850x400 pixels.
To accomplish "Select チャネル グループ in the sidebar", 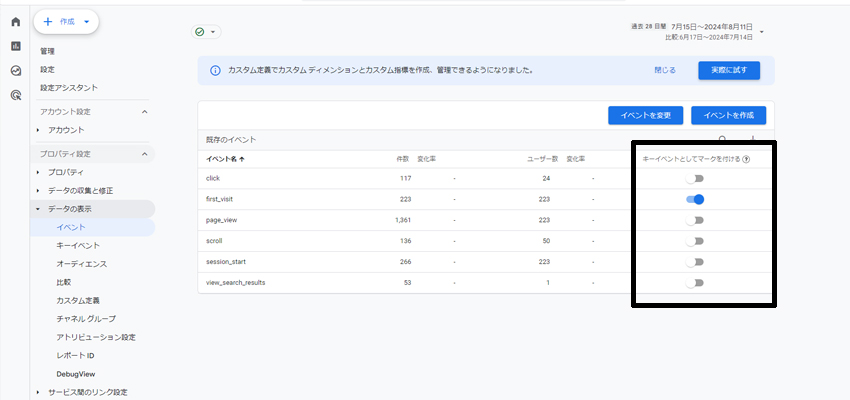I will pyautogui.click(x=86, y=319).
